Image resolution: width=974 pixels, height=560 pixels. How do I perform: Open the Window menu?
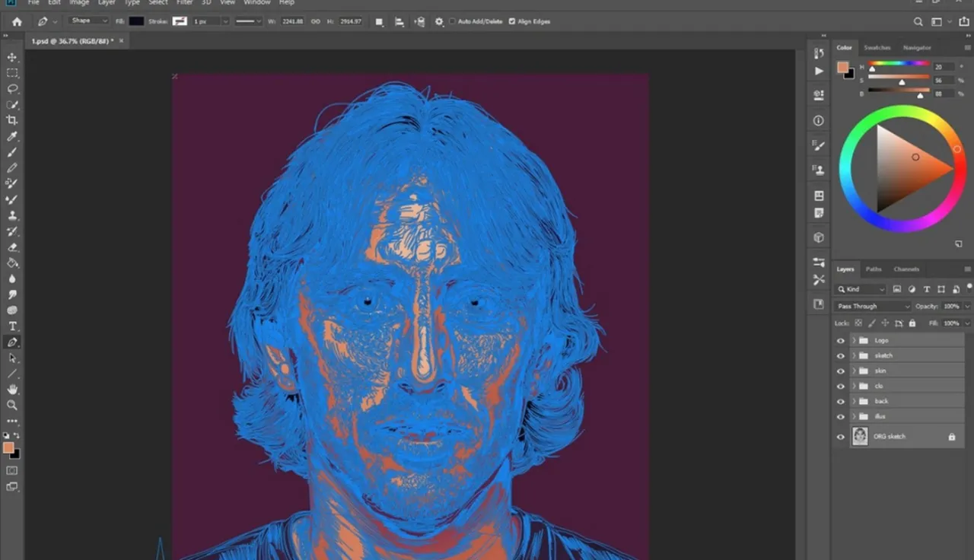pos(256,3)
